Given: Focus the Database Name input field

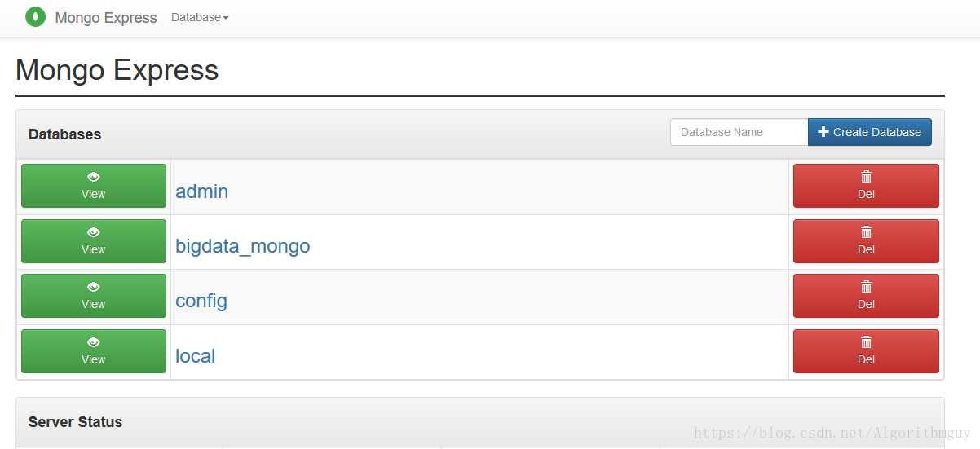Looking at the screenshot, I should (739, 132).
